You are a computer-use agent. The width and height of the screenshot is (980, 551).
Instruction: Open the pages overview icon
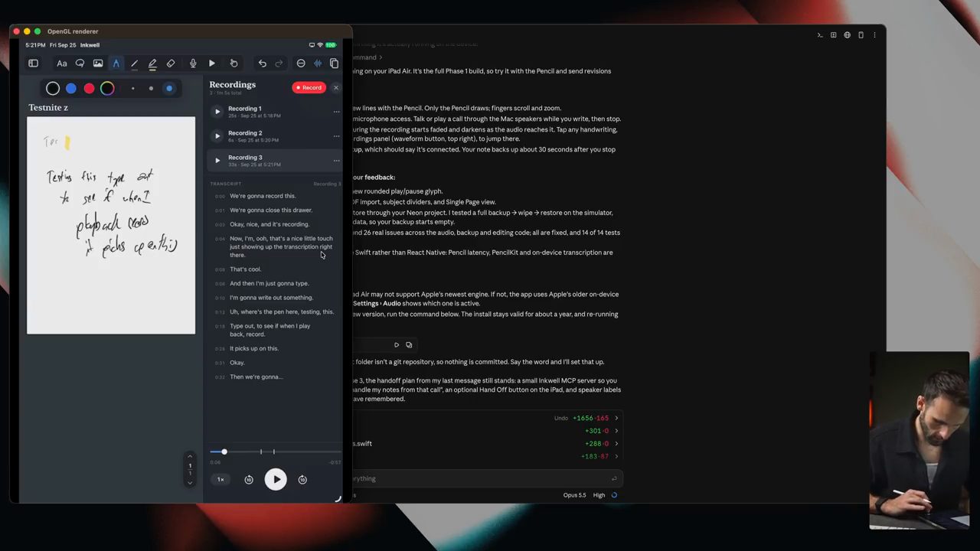[334, 64]
